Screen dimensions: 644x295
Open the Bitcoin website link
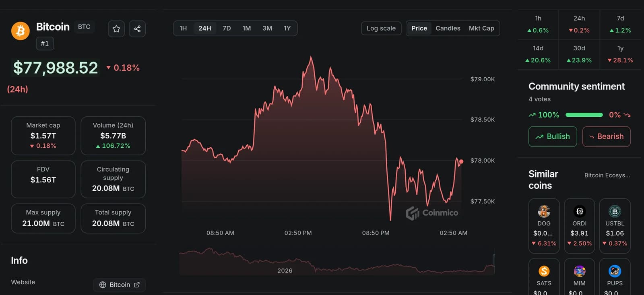[120, 285]
